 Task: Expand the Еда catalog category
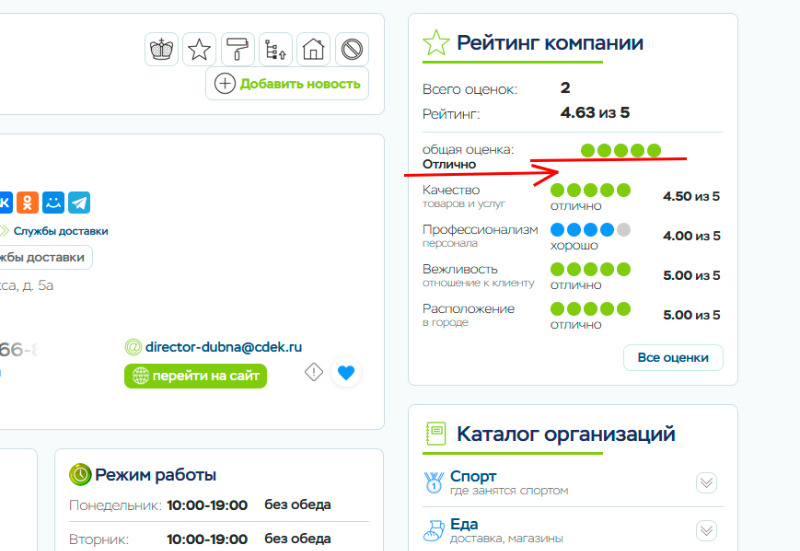pyautogui.click(x=706, y=531)
